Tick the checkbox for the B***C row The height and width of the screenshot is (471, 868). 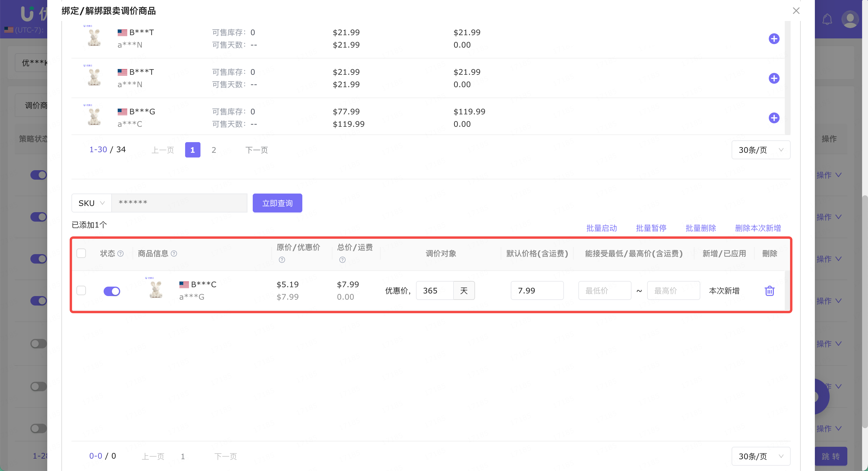pyautogui.click(x=81, y=290)
